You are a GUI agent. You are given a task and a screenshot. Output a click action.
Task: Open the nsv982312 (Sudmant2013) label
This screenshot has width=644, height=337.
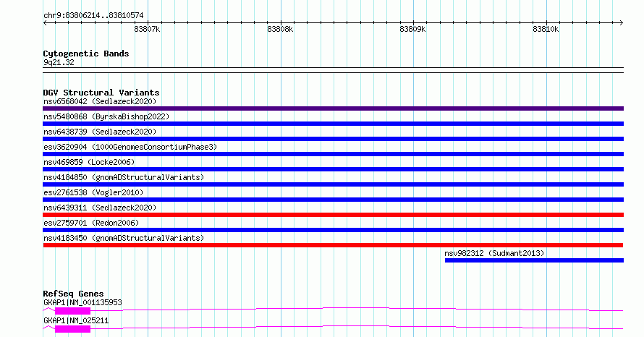click(494, 253)
